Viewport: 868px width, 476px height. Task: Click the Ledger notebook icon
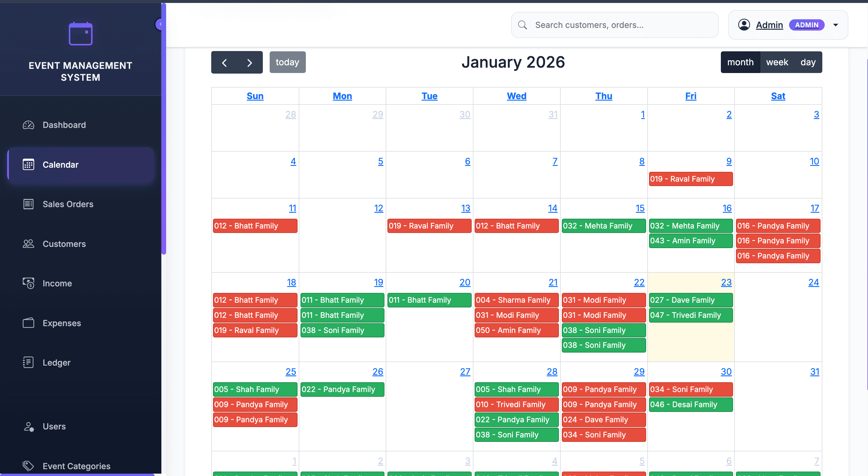[x=28, y=363]
